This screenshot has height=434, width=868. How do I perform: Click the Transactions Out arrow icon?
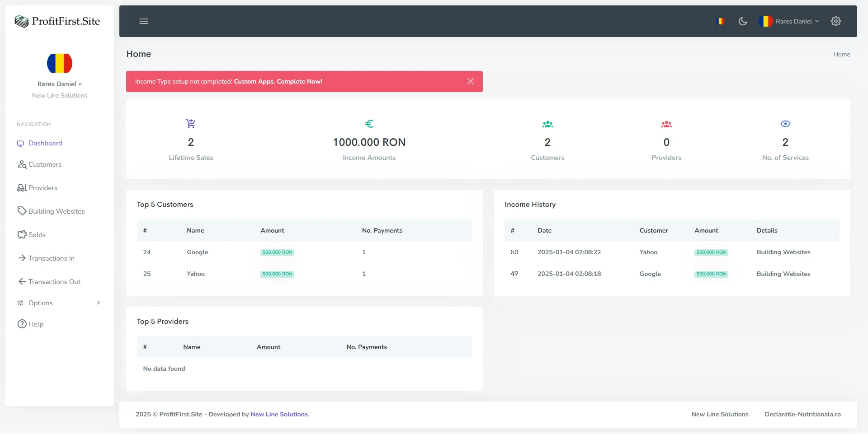(22, 281)
